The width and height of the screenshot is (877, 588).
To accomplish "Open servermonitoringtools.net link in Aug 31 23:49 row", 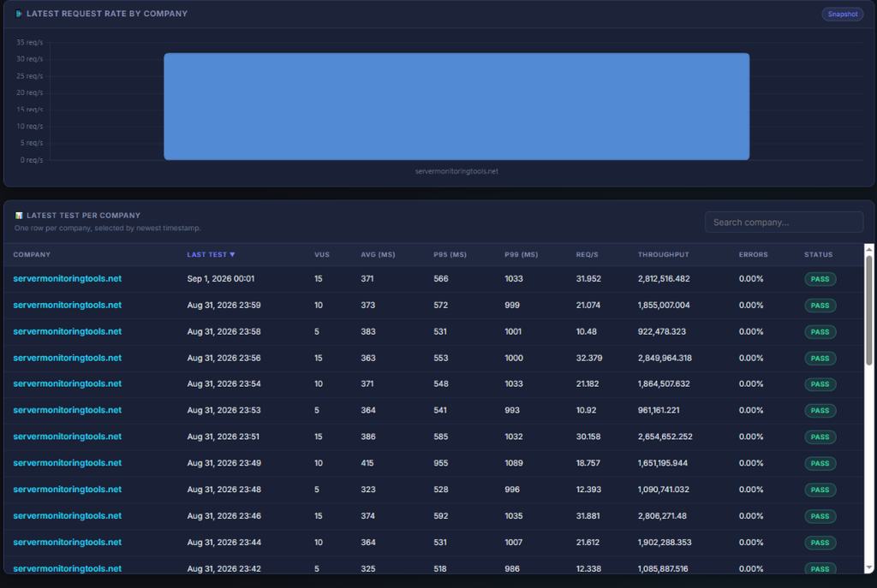I will (67, 463).
